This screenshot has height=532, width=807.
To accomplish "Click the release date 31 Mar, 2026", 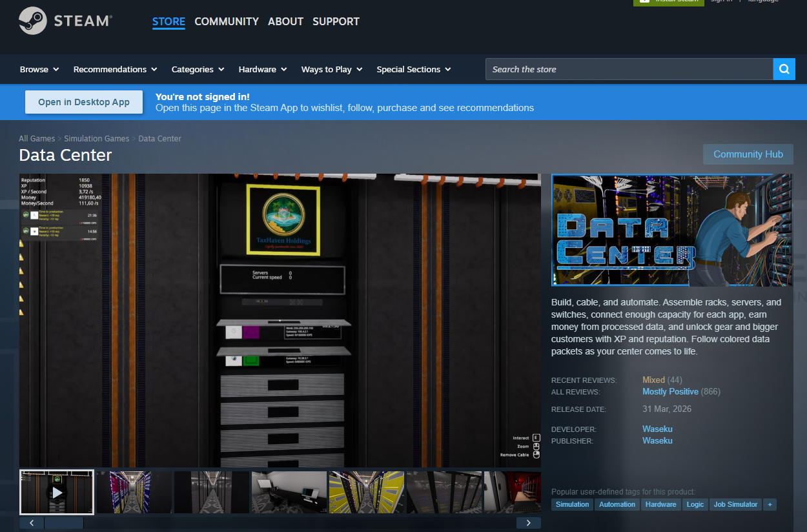I will click(667, 409).
